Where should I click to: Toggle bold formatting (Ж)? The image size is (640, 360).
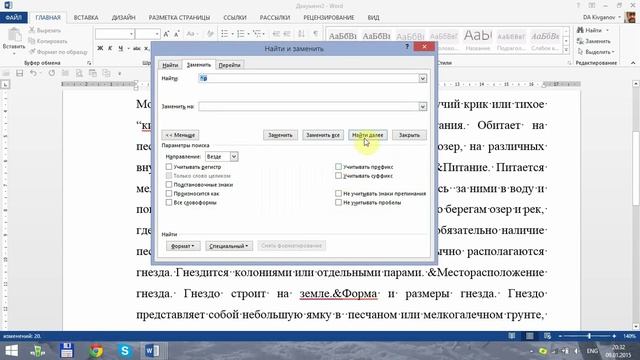100,48
